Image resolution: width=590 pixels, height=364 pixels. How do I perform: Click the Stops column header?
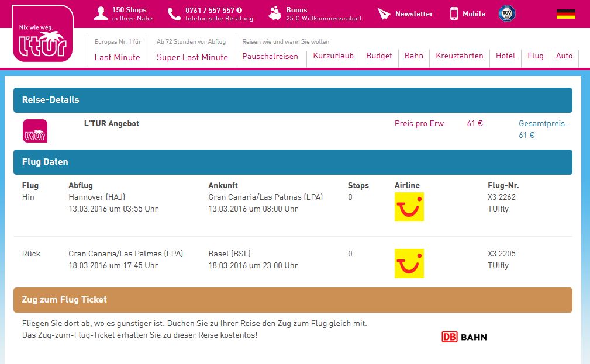click(358, 185)
